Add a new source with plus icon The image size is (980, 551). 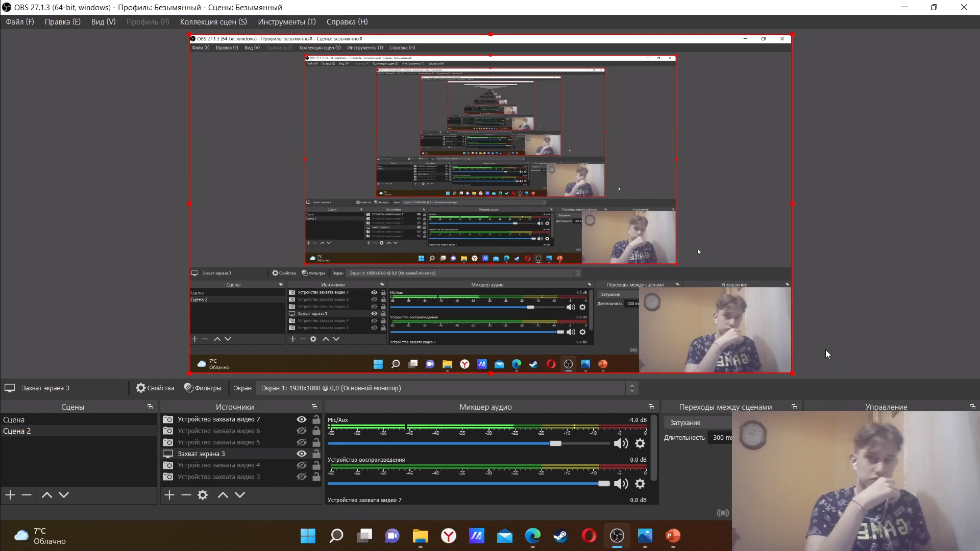pyautogui.click(x=169, y=495)
